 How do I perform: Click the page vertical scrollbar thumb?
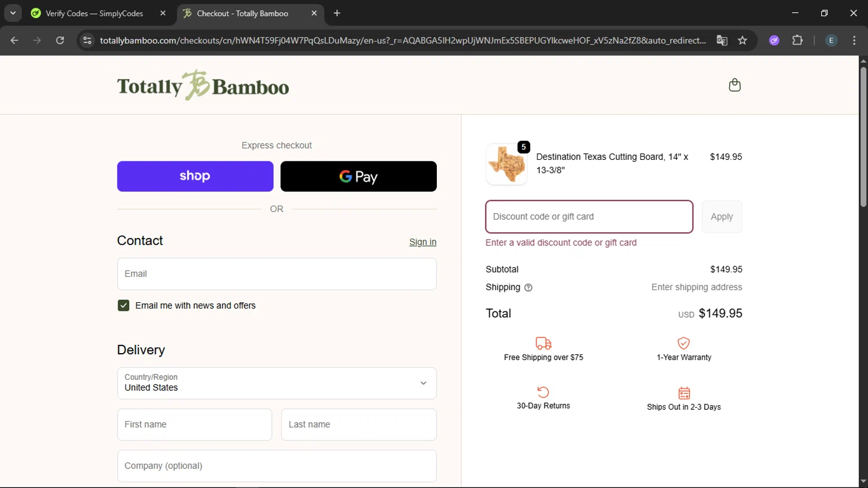click(863, 137)
